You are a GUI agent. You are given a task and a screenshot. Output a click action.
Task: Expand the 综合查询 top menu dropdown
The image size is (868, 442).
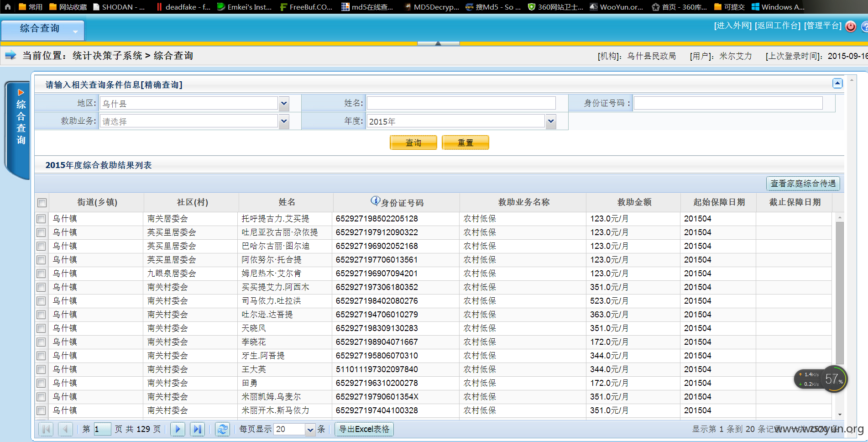75,31
